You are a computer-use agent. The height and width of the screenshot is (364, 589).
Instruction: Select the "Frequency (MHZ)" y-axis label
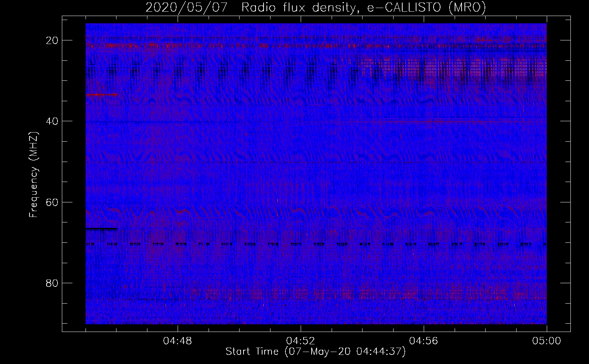pos(34,175)
